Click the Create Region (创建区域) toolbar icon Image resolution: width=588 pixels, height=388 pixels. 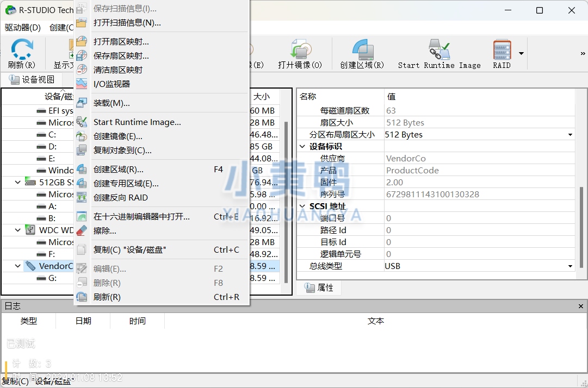[362, 49]
